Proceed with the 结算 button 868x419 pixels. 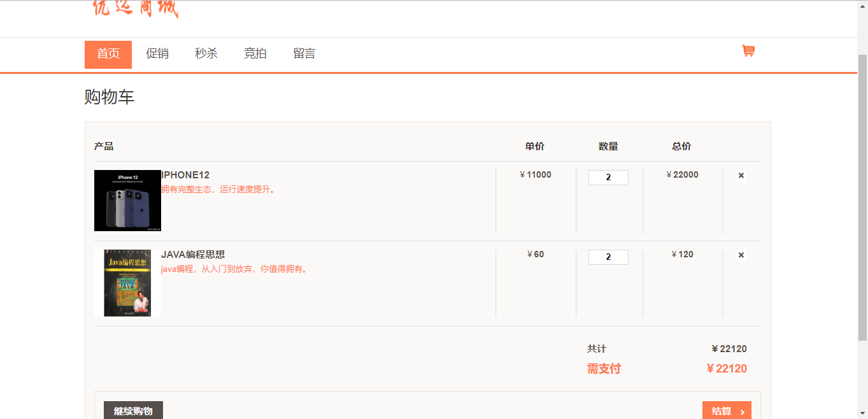pos(727,411)
